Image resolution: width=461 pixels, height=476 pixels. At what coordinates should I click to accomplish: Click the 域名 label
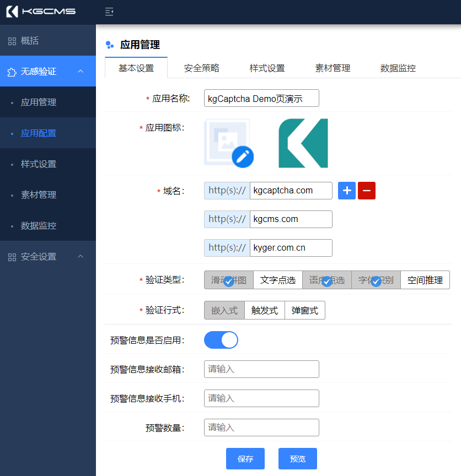tap(174, 191)
